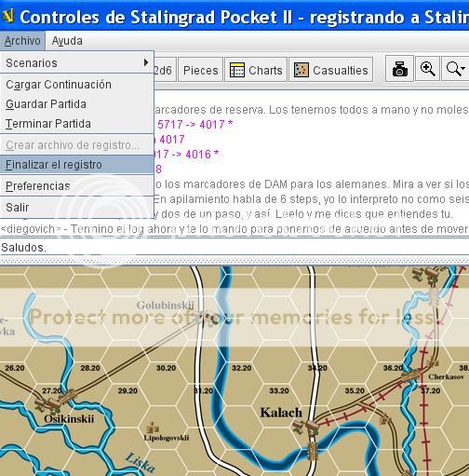Click hex 28.20 on the map
Screen dimensions: 469x476
point(90,368)
